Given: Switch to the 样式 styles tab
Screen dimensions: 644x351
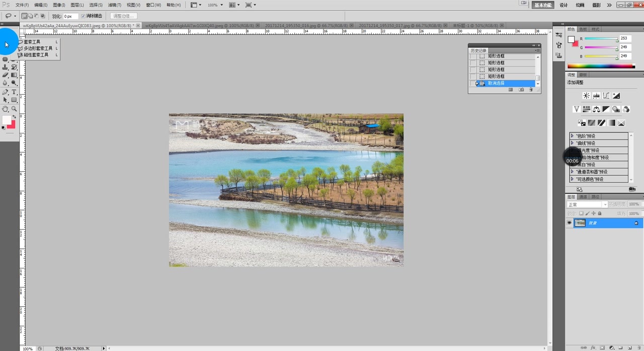Looking at the screenshot, I should [595, 29].
